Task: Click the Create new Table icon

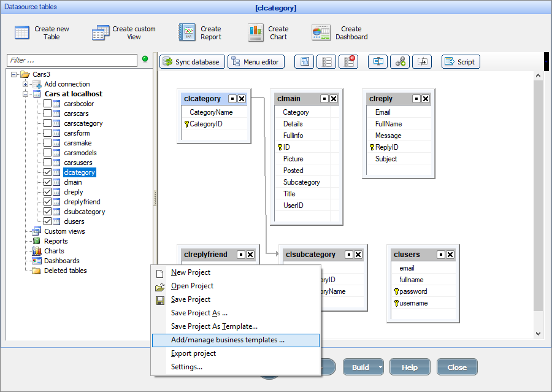Action: click(x=22, y=33)
